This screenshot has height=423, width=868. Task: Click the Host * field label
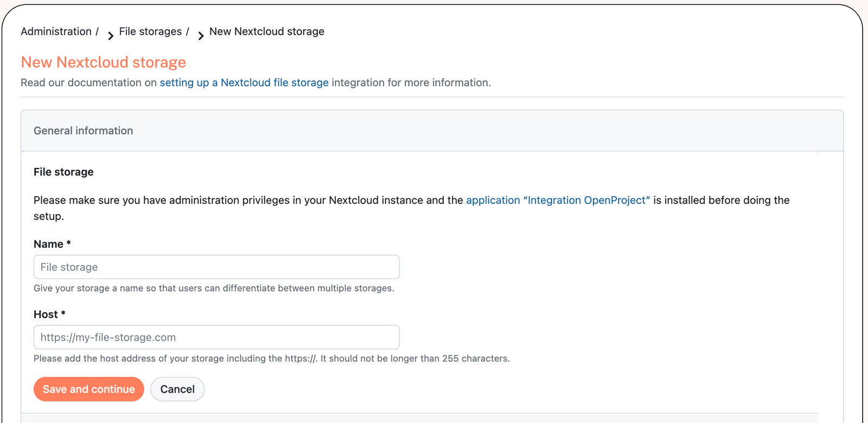[x=49, y=314]
